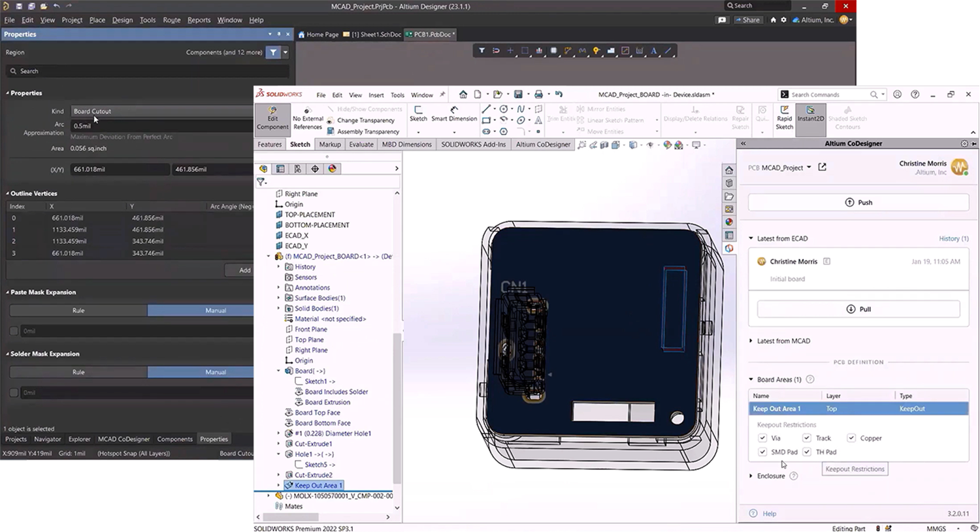Uncheck the Via keepout restriction

[x=762, y=438]
